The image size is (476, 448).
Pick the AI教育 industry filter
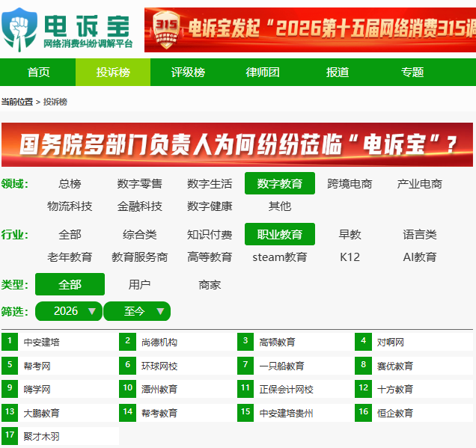pos(420,257)
